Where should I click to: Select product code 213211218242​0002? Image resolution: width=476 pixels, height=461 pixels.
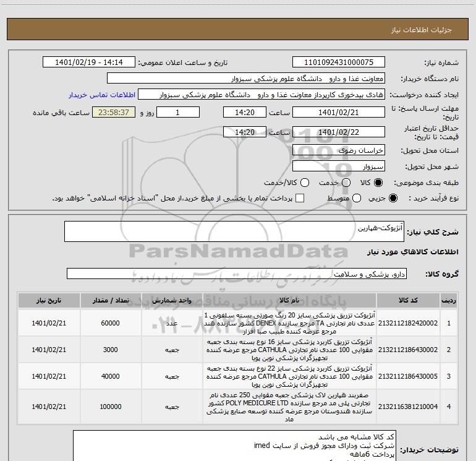click(408, 323)
